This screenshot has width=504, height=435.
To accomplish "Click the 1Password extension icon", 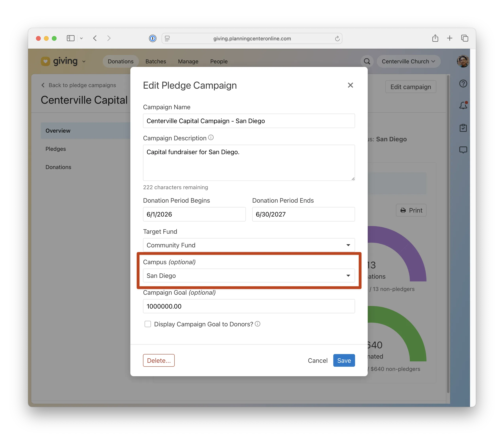I will 153,38.
